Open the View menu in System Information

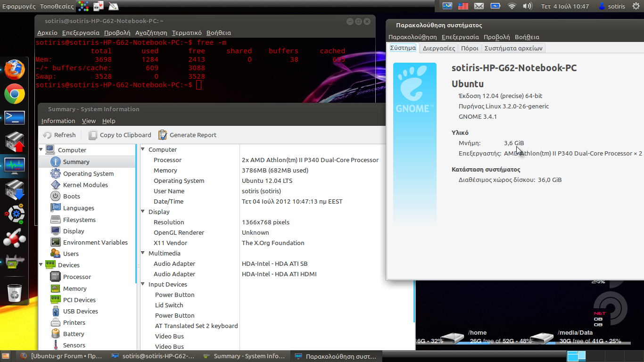pos(89,121)
